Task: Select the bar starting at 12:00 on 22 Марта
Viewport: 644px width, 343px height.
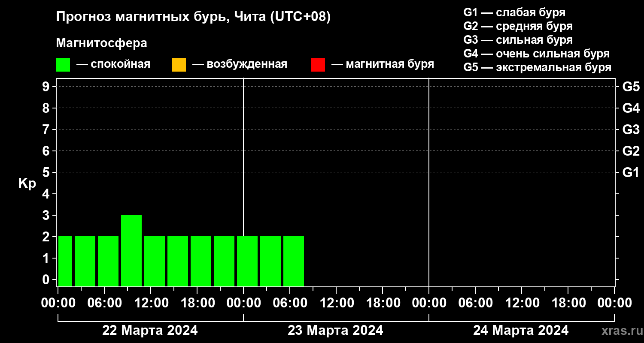Action: (x=155, y=261)
